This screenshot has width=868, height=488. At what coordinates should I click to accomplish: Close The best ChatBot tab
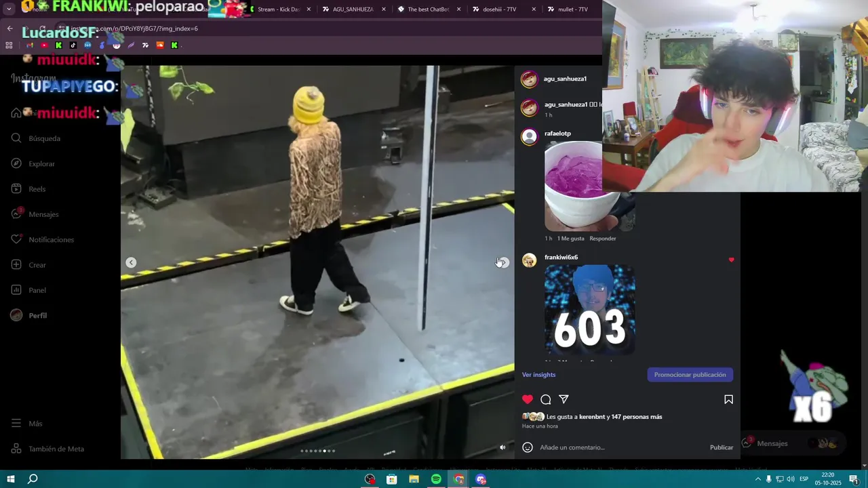(458, 9)
